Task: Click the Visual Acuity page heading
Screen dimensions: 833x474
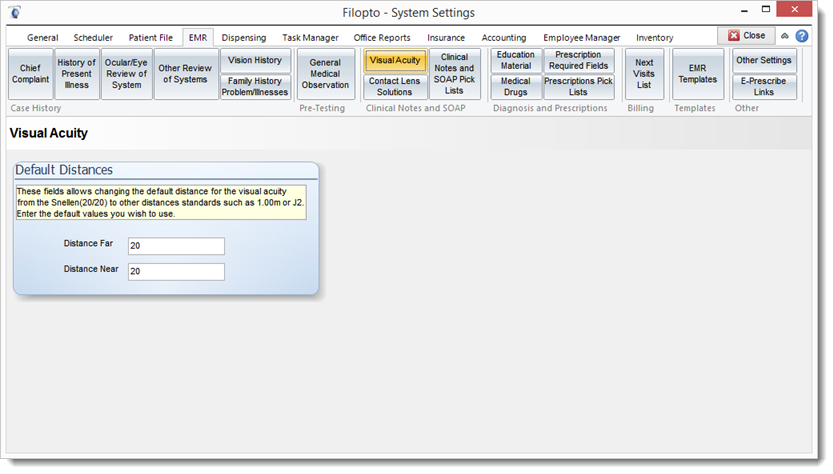Action: 49,133
